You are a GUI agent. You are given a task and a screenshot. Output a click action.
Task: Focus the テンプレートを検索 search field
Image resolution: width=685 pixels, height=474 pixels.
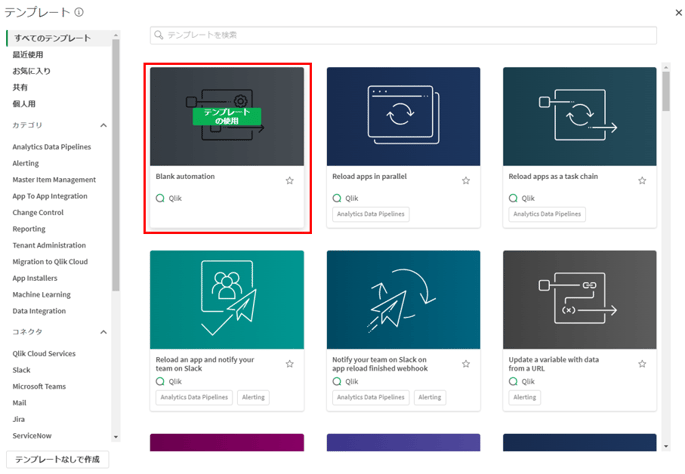tap(403, 35)
